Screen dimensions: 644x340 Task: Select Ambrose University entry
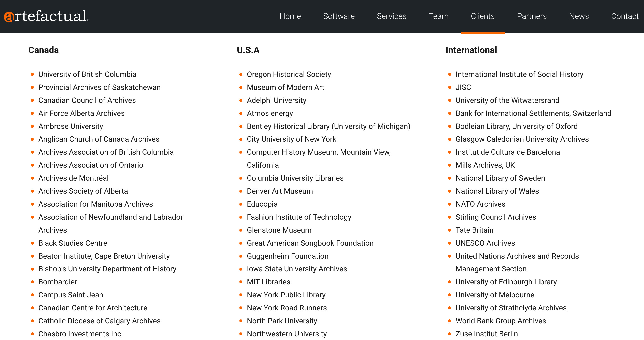(x=71, y=126)
